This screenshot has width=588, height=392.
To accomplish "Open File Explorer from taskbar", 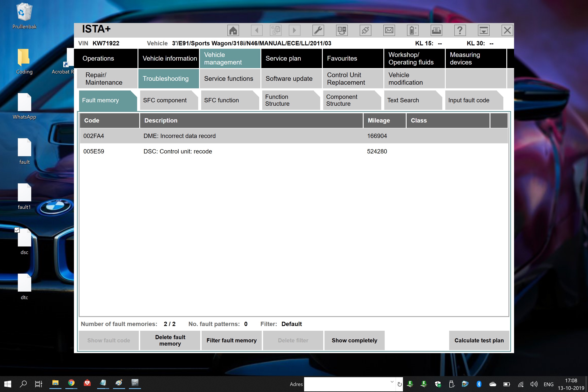I will 55,383.
